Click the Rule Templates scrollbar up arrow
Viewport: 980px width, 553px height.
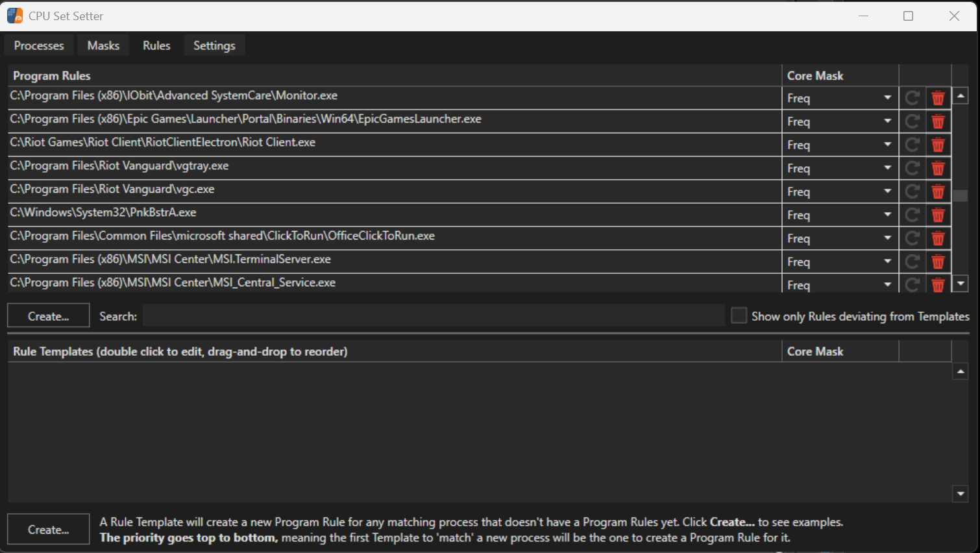[961, 371]
